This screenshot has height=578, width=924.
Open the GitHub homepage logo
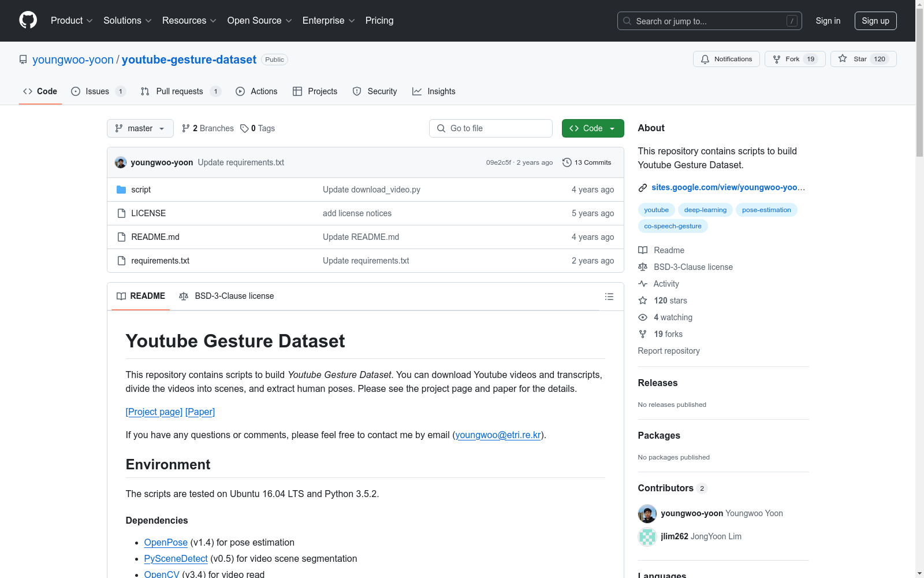28,20
